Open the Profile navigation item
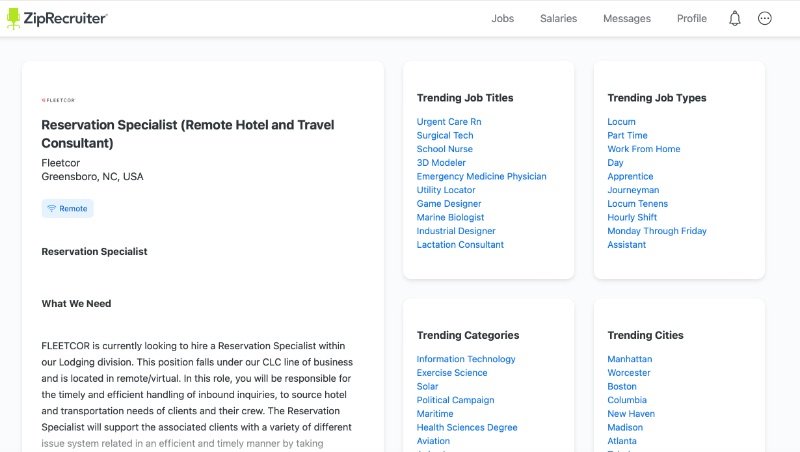800x452 pixels. pos(692,18)
